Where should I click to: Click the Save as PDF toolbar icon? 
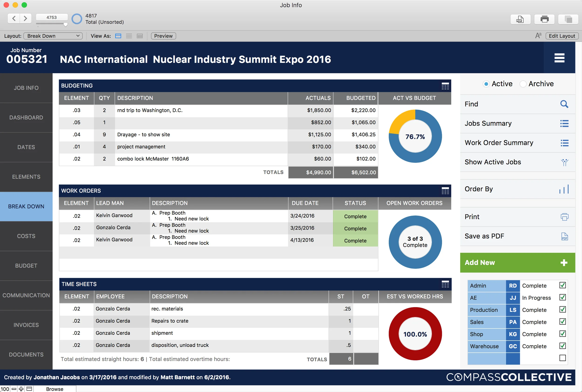520,19
